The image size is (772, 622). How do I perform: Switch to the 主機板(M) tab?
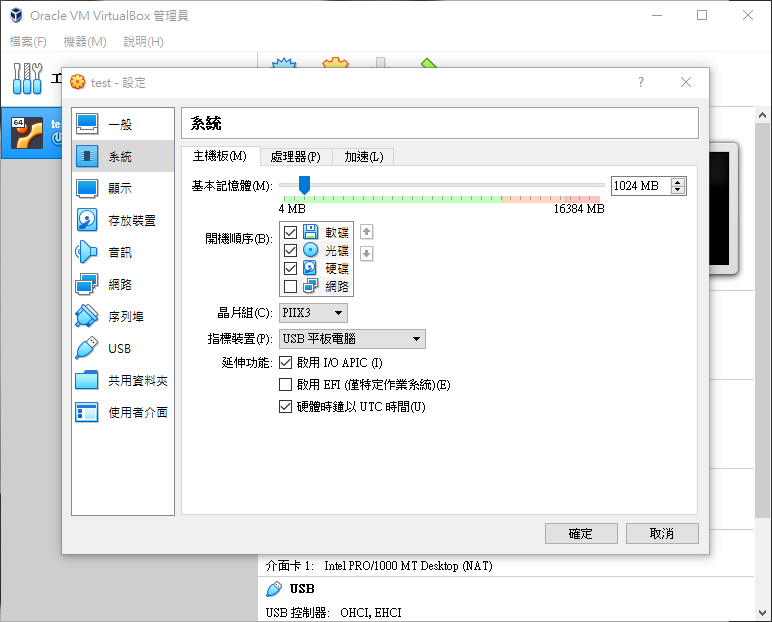[x=220, y=156]
